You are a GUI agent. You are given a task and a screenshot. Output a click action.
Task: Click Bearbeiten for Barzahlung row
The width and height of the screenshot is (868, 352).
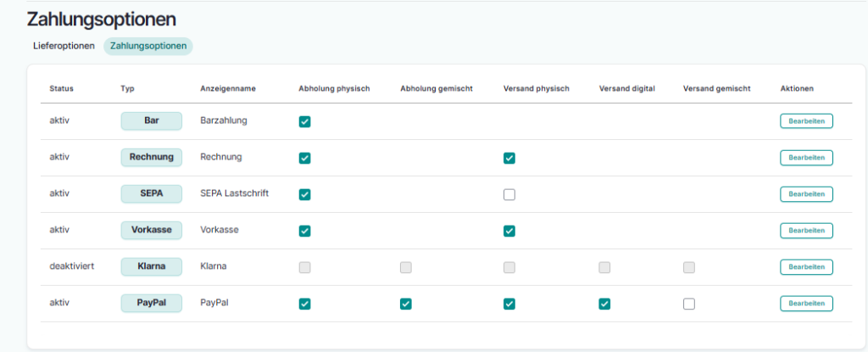806,121
